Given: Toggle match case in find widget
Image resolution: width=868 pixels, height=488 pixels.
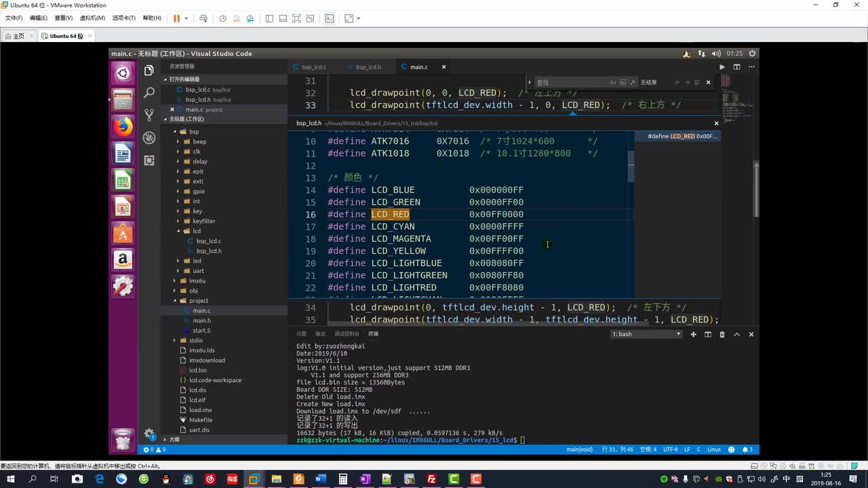Looking at the screenshot, I should (x=613, y=82).
